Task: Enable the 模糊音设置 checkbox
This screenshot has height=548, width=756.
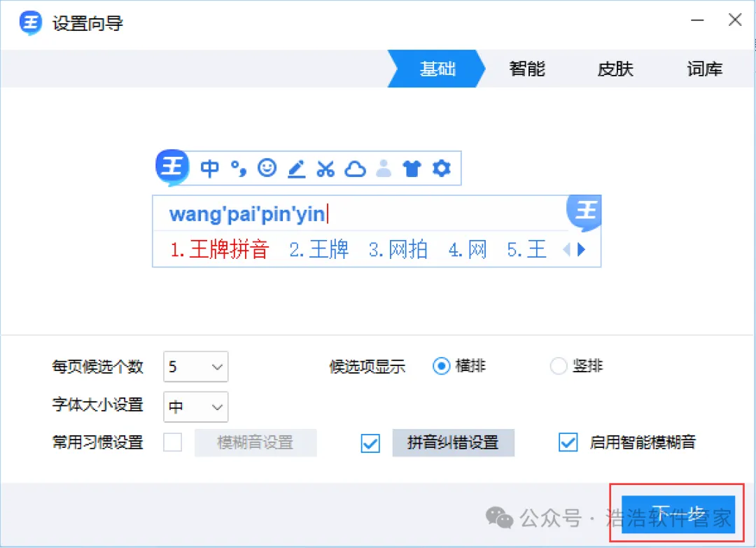Action: pyautogui.click(x=173, y=442)
